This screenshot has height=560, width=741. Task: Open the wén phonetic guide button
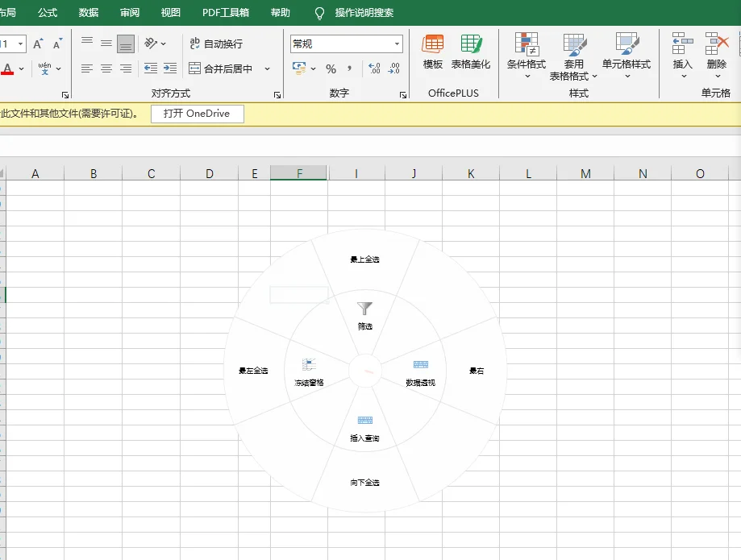click(44, 68)
